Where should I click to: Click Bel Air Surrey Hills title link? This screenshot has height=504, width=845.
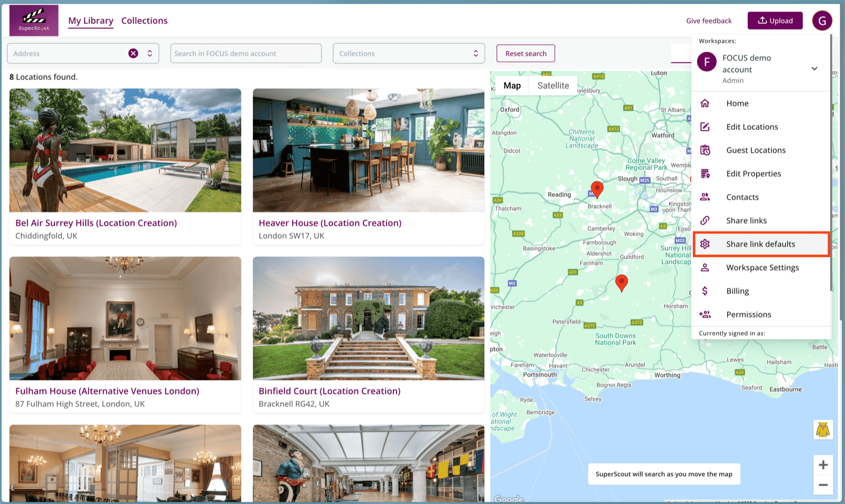click(96, 223)
